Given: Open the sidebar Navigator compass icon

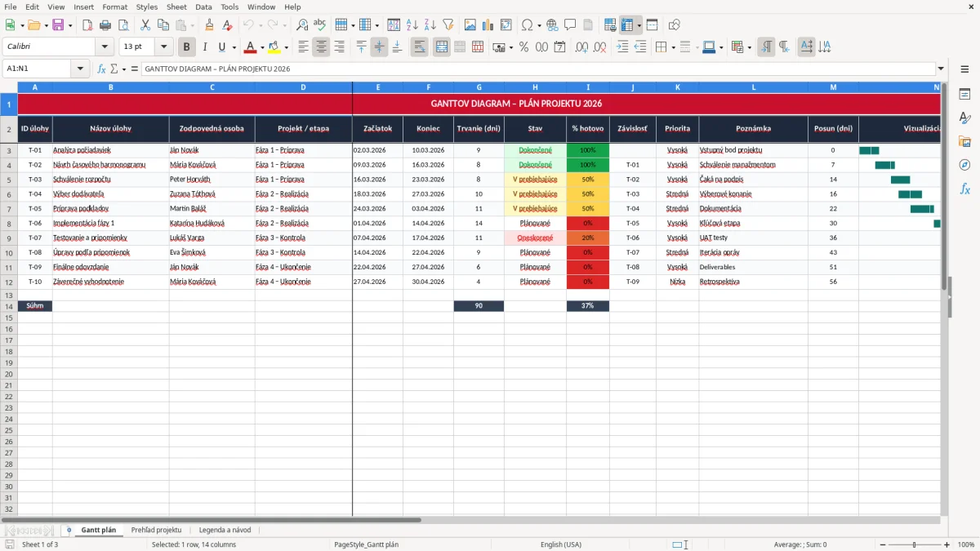Looking at the screenshot, I should [x=964, y=165].
